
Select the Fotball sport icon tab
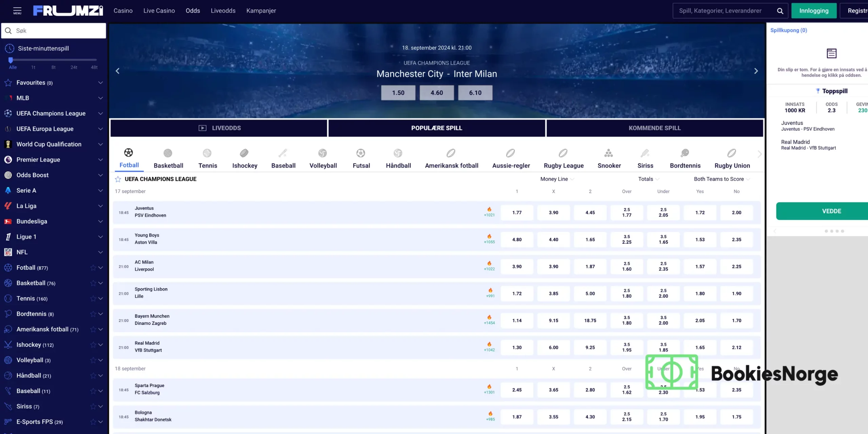pyautogui.click(x=129, y=153)
